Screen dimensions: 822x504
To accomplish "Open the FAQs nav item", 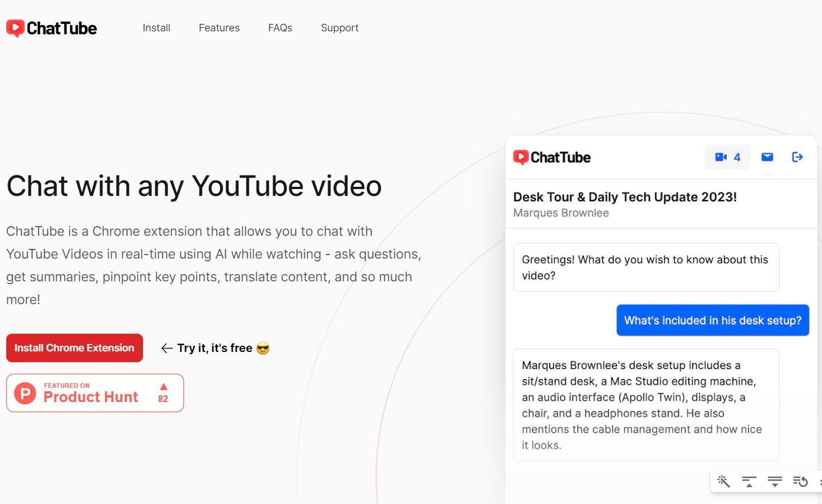I will 280,28.
